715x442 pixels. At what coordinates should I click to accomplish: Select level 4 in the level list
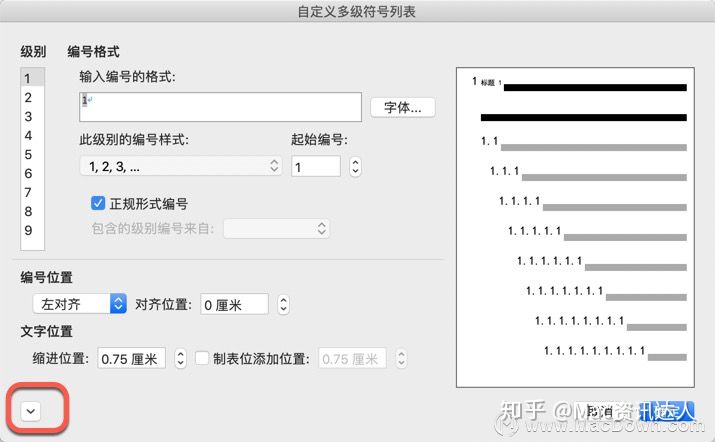point(32,135)
